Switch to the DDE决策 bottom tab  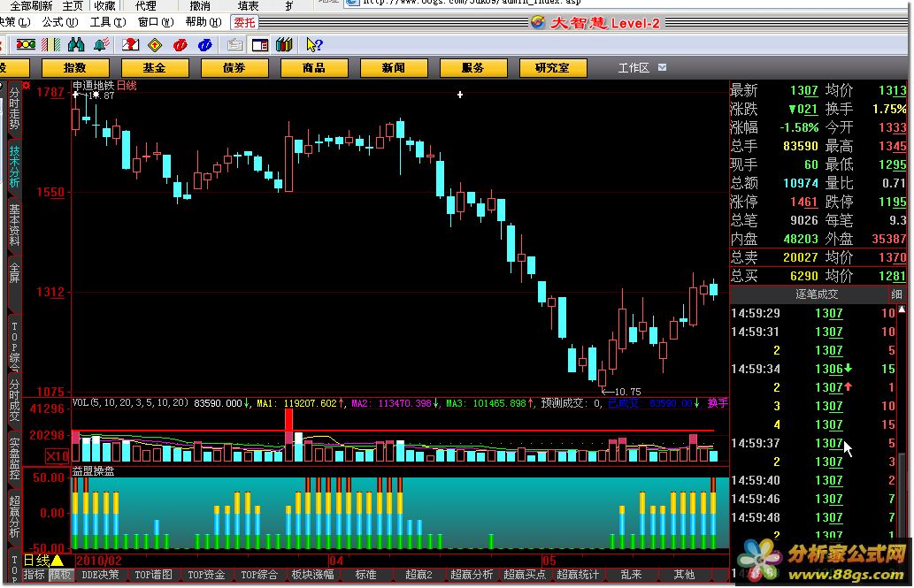[100, 575]
